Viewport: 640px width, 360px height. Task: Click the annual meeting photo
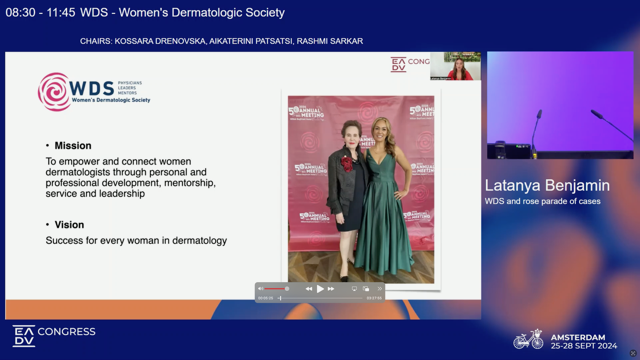pos(361,189)
